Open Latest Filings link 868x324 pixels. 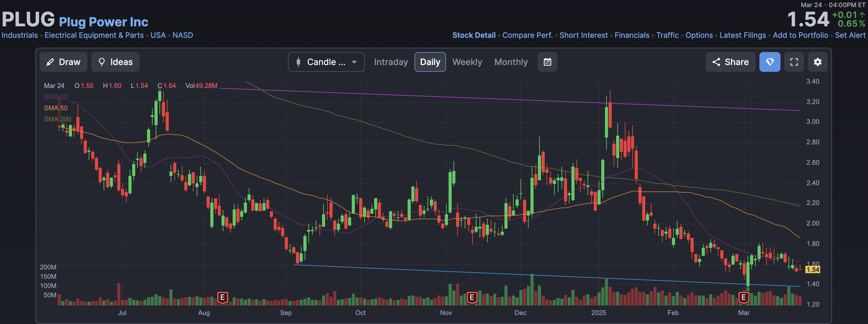click(743, 35)
